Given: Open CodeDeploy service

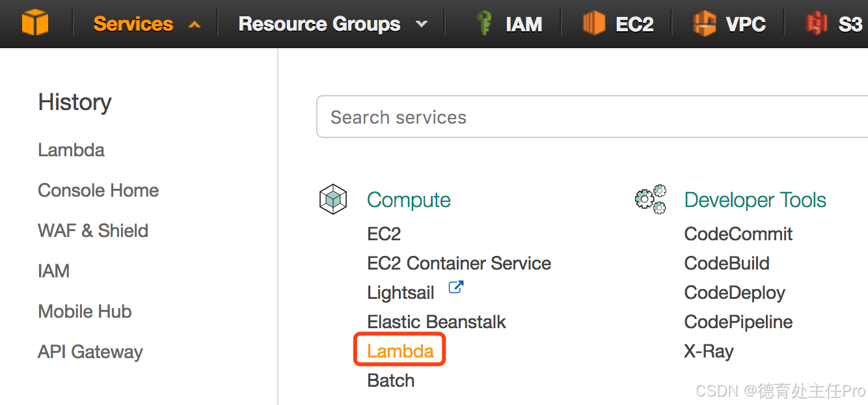Looking at the screenshot, I should point(735,293).
